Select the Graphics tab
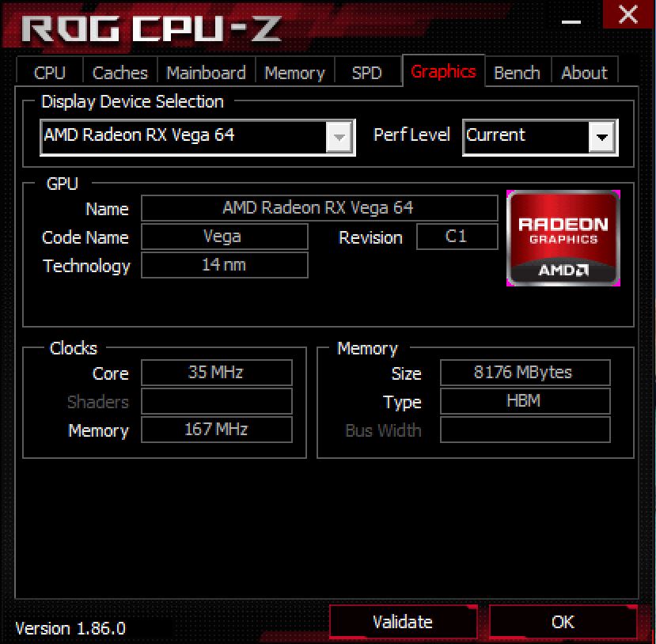This screenshot has height=644, width=656. point(443,71)
